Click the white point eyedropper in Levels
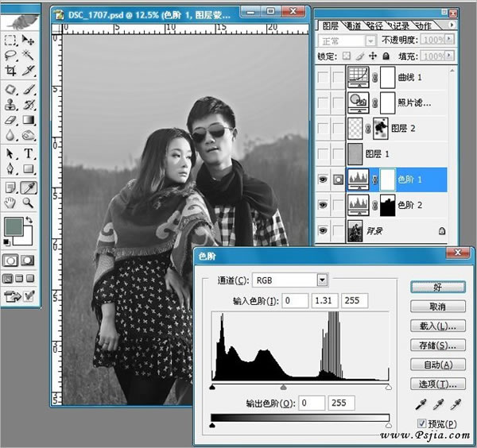This screenshot has width=477, height=448. (456, 404)
